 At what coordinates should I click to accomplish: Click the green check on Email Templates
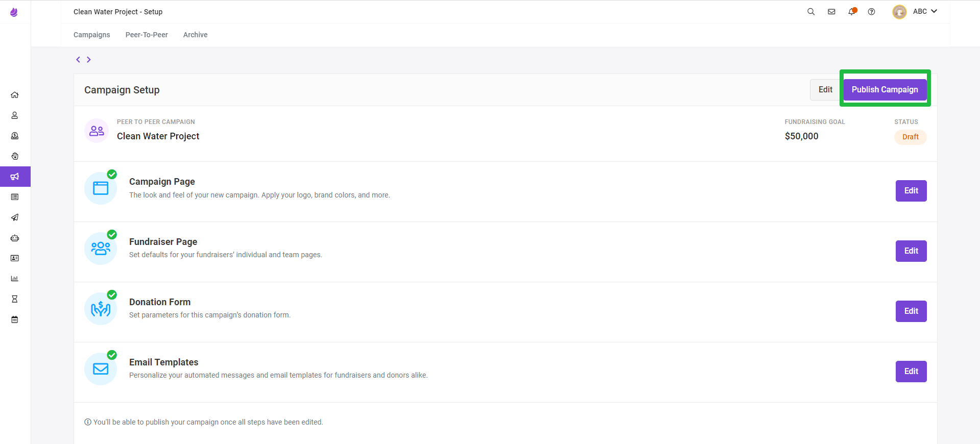coord(112,355)
